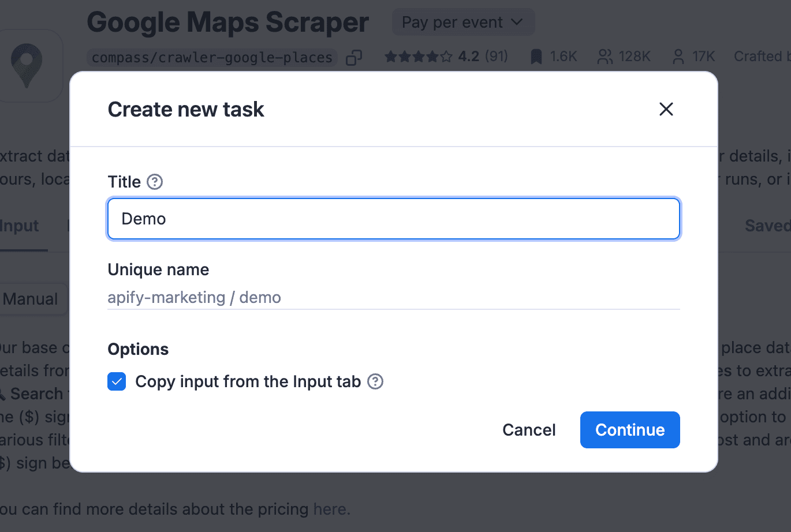Screen dimensions: 791x532
Task: Click the unique name apify-marketing / demo
Action: 194,297
